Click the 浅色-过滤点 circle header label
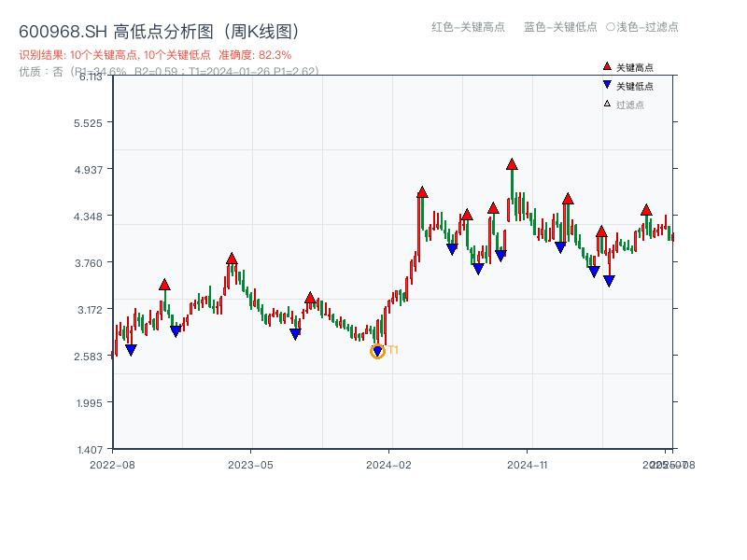This screenshot has height=560, width=747. pos(642,27)
